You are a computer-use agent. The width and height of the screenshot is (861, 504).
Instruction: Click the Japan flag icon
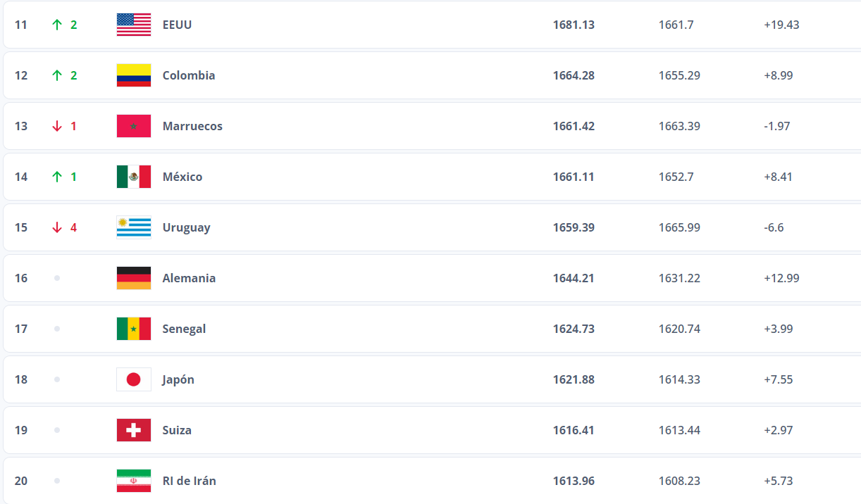134,379
